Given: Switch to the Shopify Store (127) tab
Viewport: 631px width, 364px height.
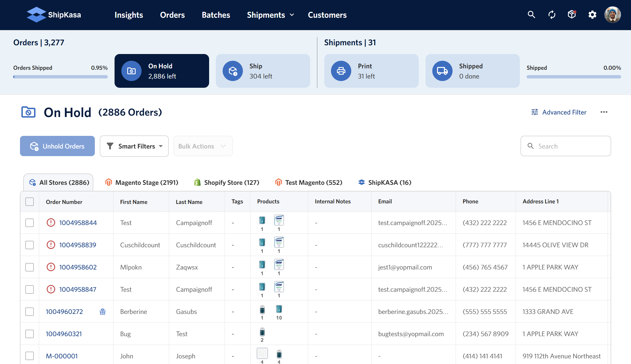Looking at the screenshot, I should [x=227, y=183].
